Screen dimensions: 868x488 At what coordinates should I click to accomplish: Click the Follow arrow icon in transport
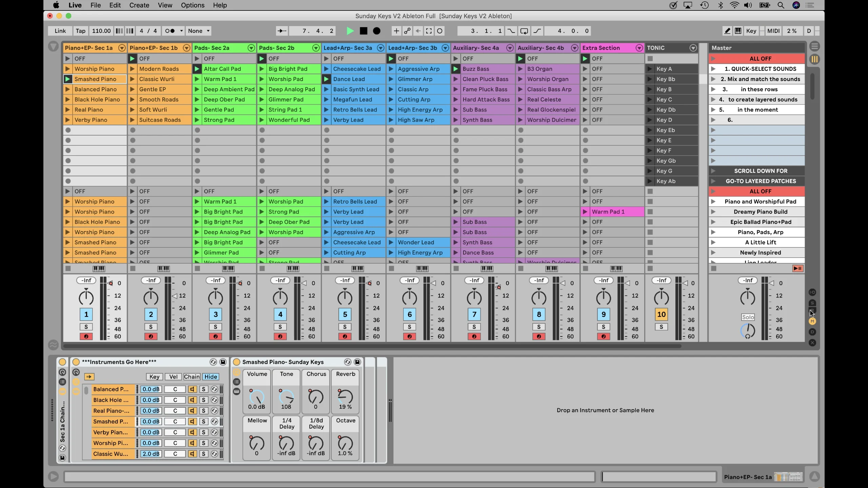(282, 31)
